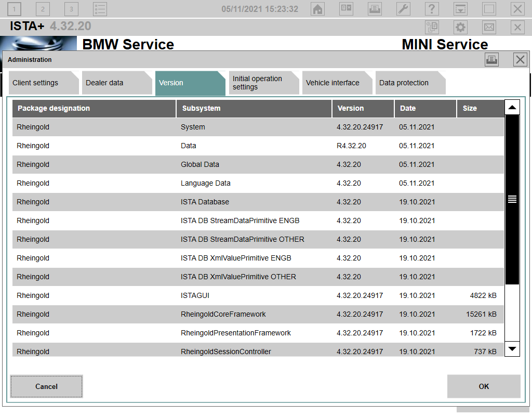Click the empty square window icon in top bar
The height and width of the screenshot is (416, 532).
(x=489, y=9)
